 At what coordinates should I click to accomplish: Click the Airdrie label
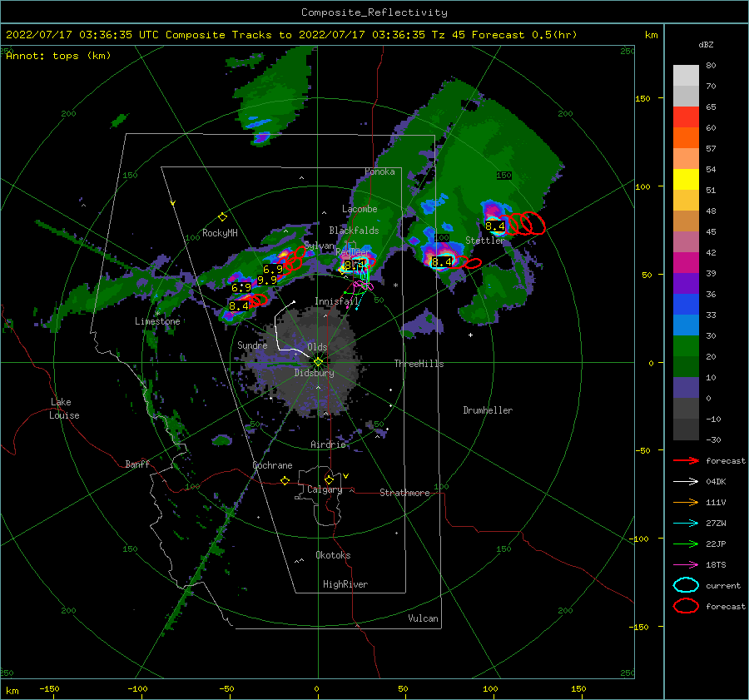[x=328, y=444]
